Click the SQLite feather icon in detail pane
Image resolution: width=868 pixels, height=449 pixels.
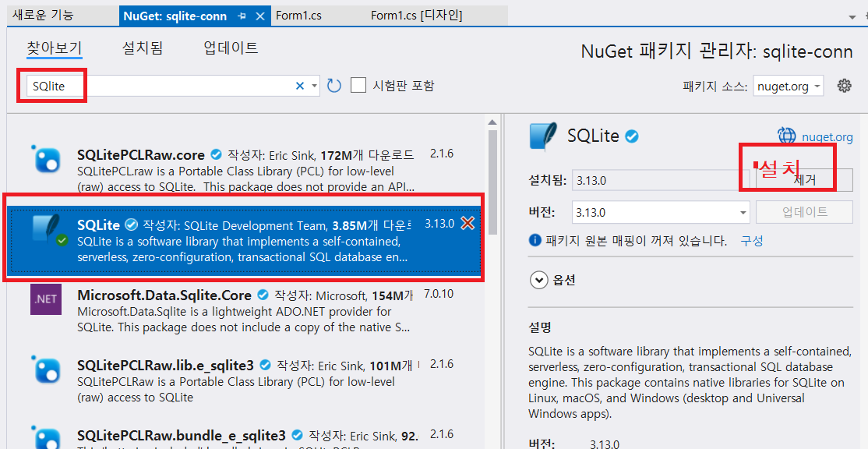click(544, 136)
